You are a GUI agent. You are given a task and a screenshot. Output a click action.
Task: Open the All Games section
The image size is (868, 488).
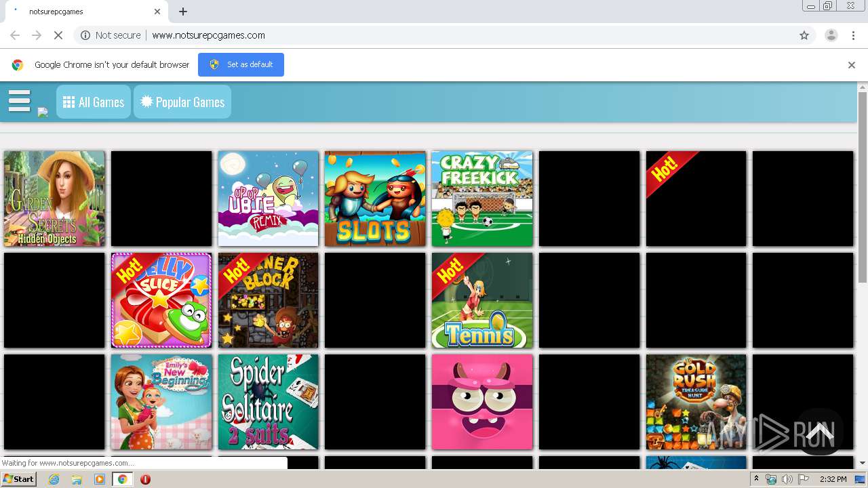94,102
